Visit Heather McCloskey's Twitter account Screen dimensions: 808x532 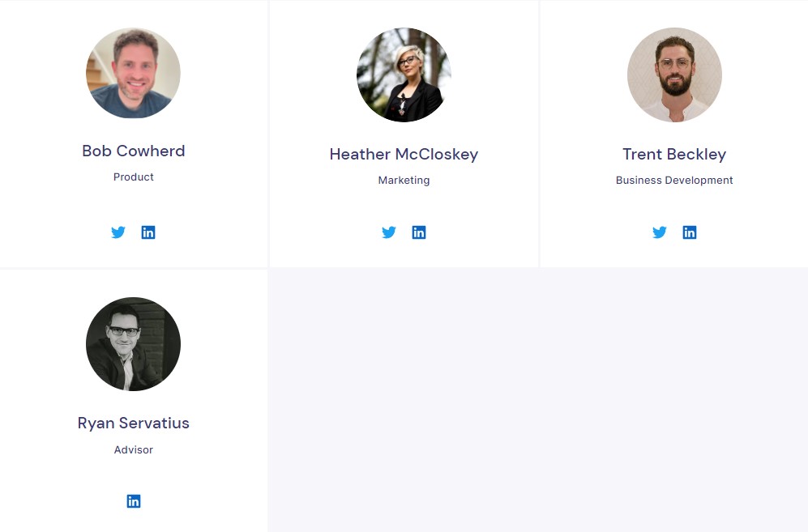tap(389, 232)
